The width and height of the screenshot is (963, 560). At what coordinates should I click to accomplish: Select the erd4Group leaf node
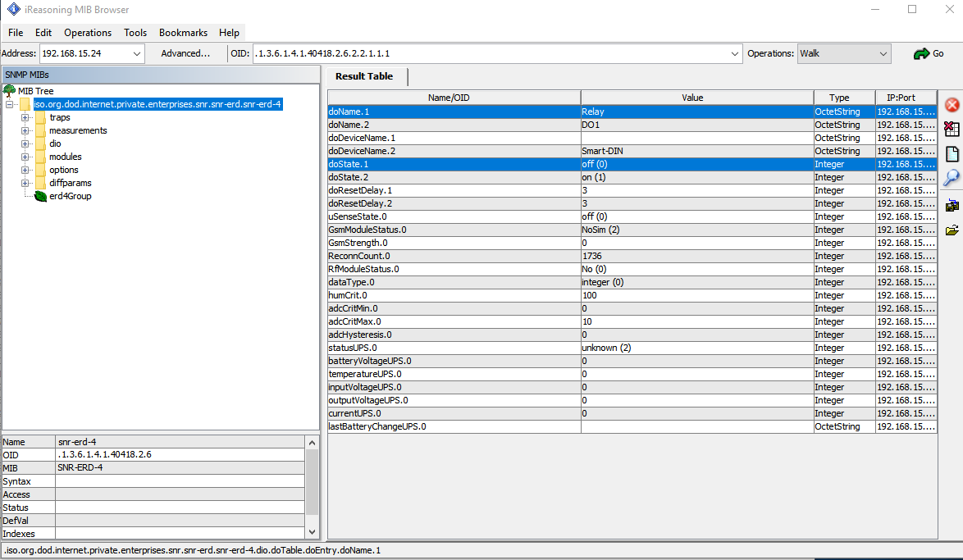pos(70,196)
